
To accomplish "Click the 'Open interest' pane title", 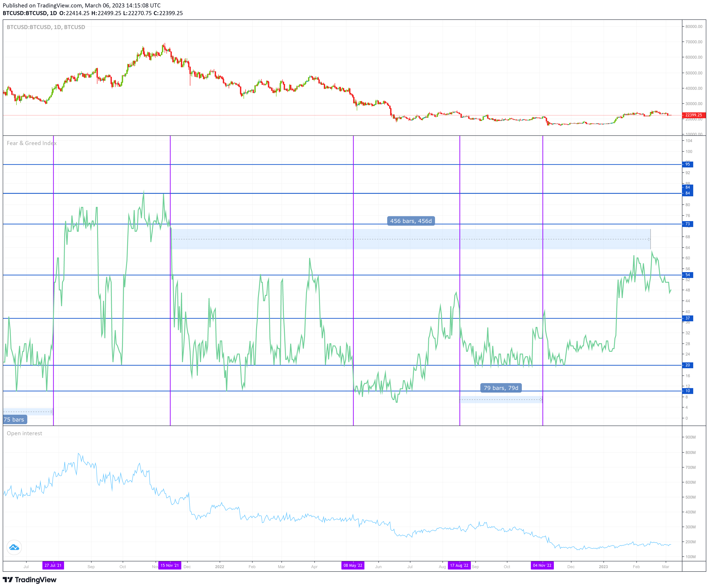I will click(x=24, y=433).
